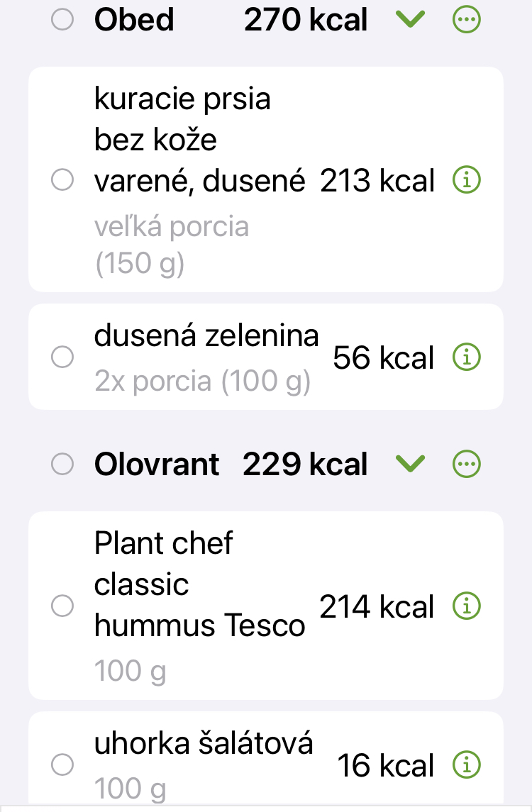Select dusená zelenina radio button

point(62,357)
